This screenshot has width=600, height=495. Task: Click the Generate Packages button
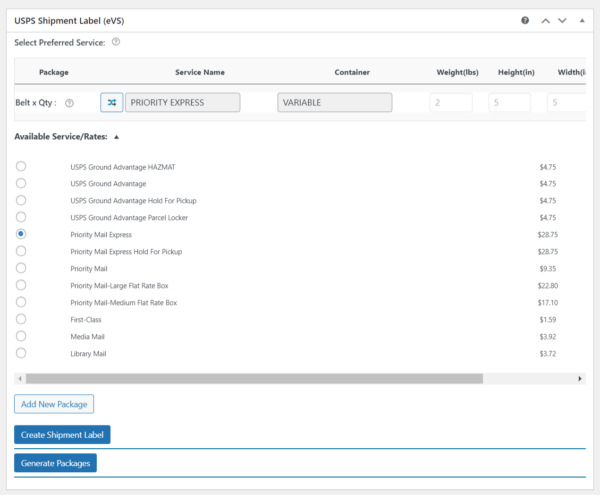click(x=55, y=463)
